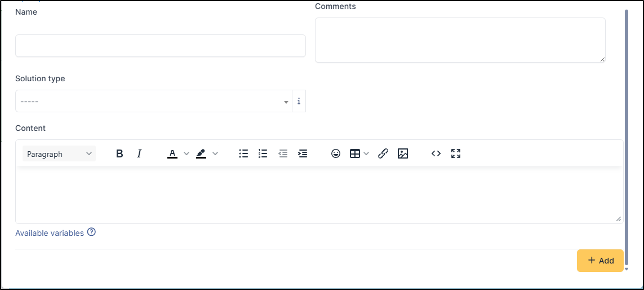Toggle bold text formatting
This screenshot has height=290, width=644.
119,153
